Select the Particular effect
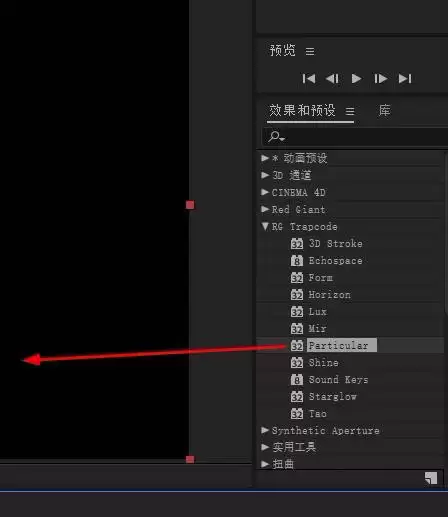 coord(338,345)
